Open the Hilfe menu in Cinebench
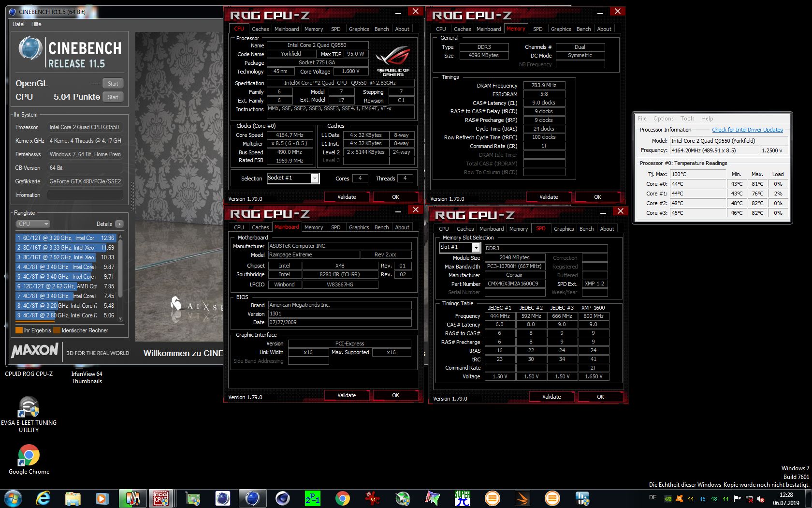 (36, 24)
